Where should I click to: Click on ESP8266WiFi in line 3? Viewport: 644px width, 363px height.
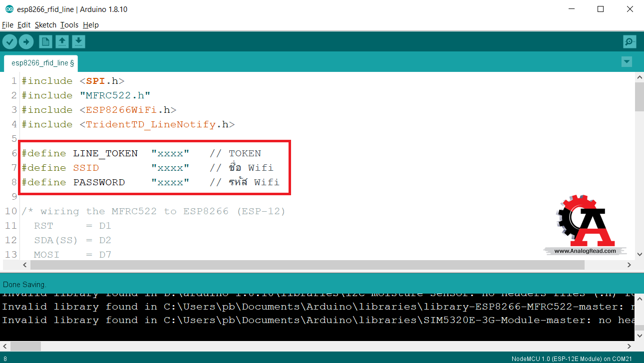click(121, 110)
